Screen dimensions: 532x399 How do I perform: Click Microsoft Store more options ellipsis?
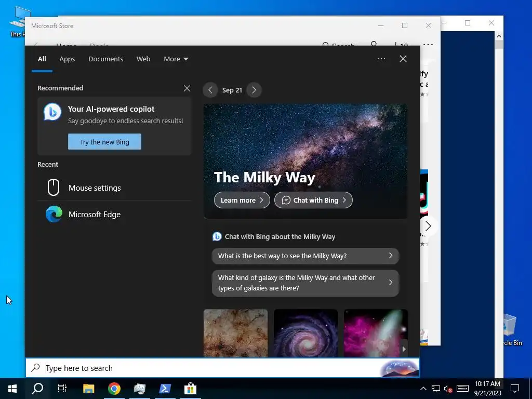428,44
